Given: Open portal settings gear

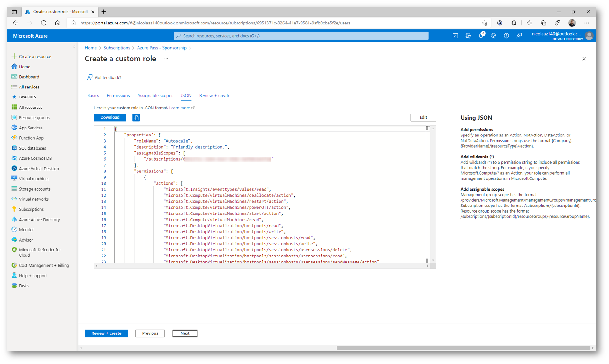Looking at the screenshot, I should tap(493, 36).
